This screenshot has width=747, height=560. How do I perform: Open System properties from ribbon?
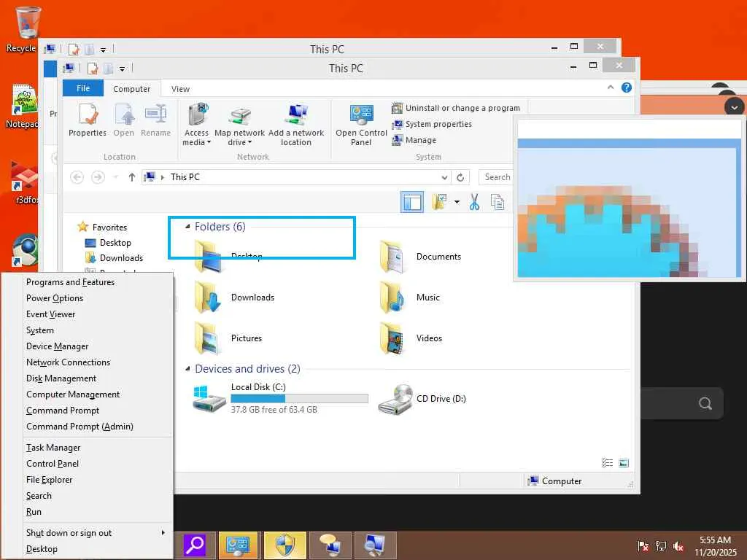click(x=432, y=124)
